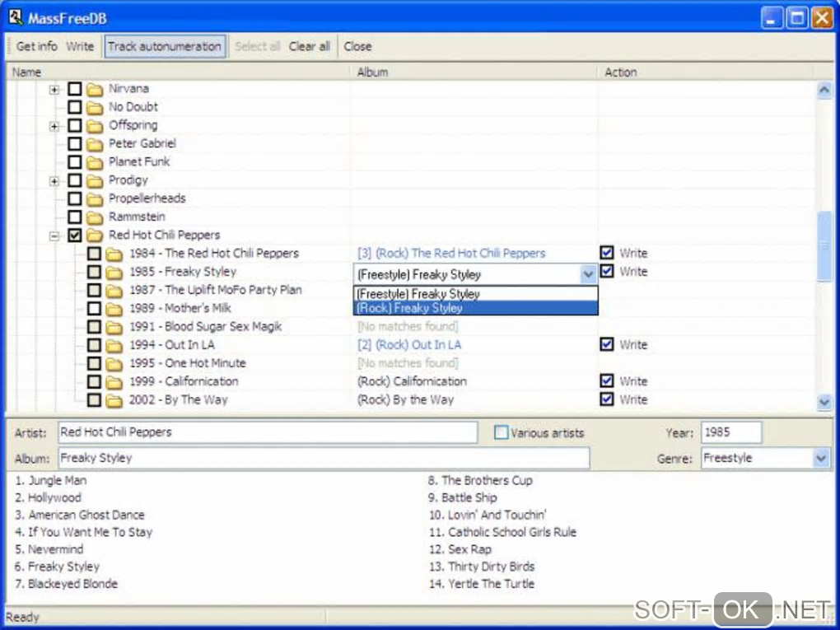The width and height of the screenshot is (840, 630).
Task: Click in the Album input field
Action: tap(324, 459)
